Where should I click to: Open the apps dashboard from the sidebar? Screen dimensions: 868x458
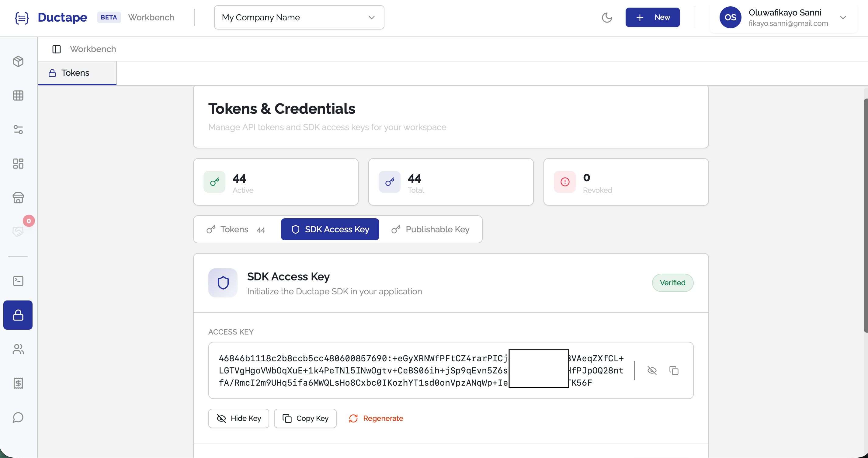coord(18,164)
